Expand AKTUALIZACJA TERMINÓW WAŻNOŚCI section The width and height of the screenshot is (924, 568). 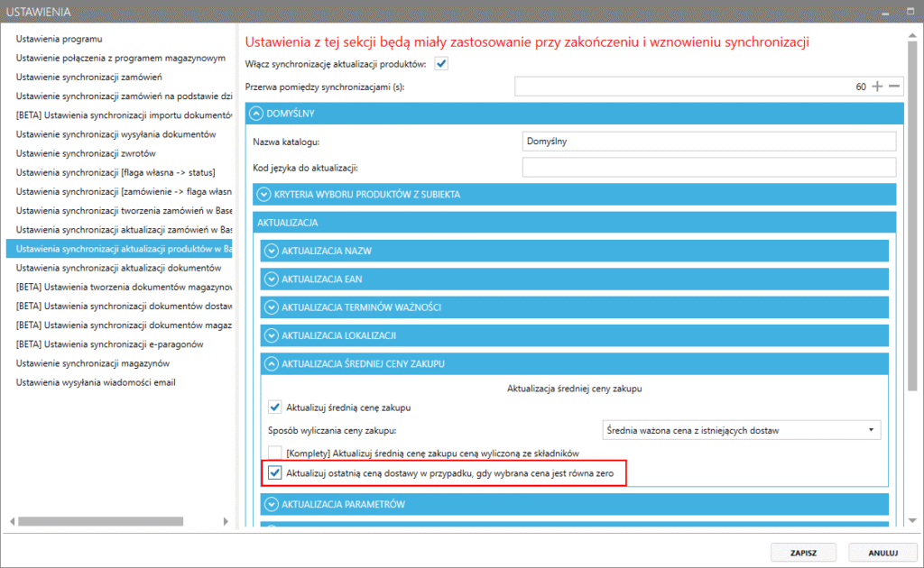coord(271,307)
